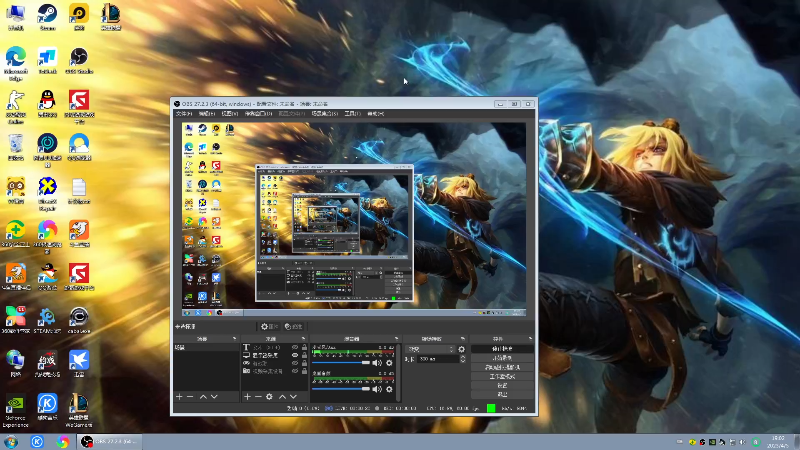
Task: Add a new source with the plus icon
Action: pyautogui.click(x=247, y=396)
